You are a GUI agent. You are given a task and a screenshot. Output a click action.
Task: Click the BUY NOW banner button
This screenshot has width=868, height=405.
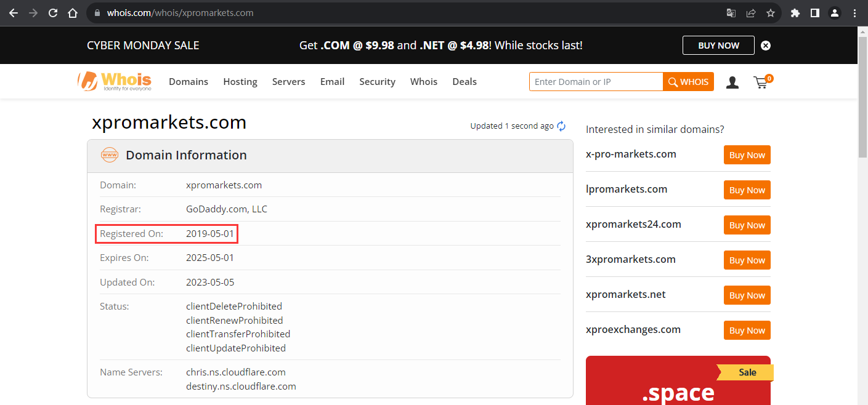(718, 46)
